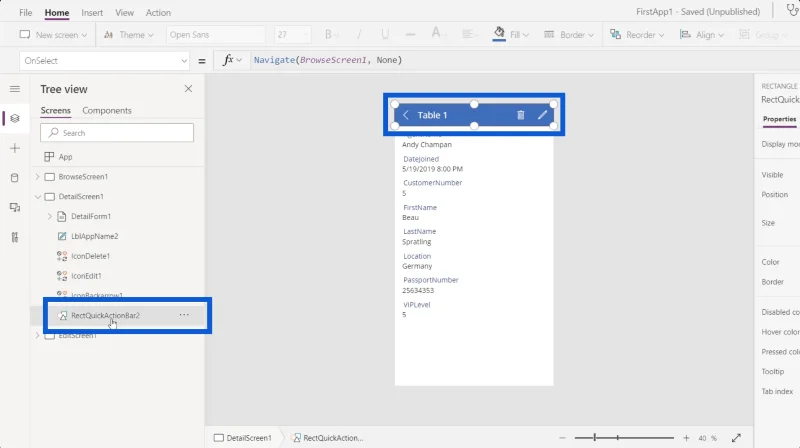Viewport: 800px width, 448px height.
Task: Toggle italic formatting
Action: 359,35
